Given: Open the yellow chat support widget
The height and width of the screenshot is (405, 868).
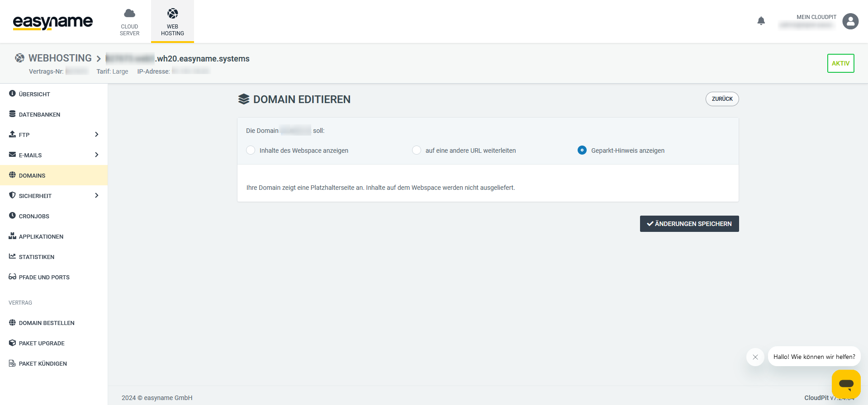Looking at the screenshot, I should tap(846, 384).
